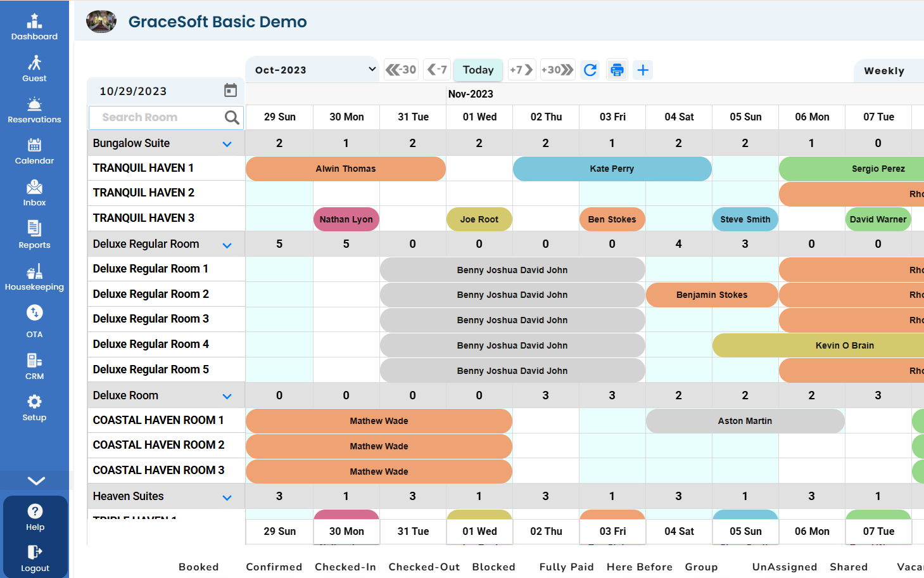Collapse the Deluxe Regular Room group
The height and width of the screenshot is (578, 924).
click(227, 245)
